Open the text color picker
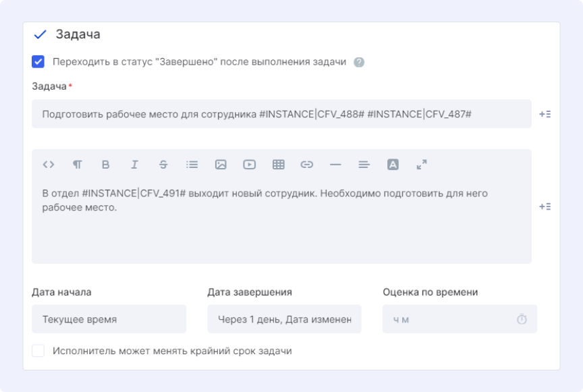583x392 pixels. coord(393,164)
